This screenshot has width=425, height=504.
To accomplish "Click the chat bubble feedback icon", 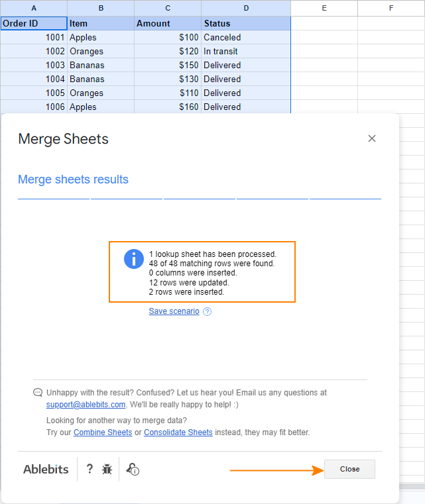I will (38, 393).
